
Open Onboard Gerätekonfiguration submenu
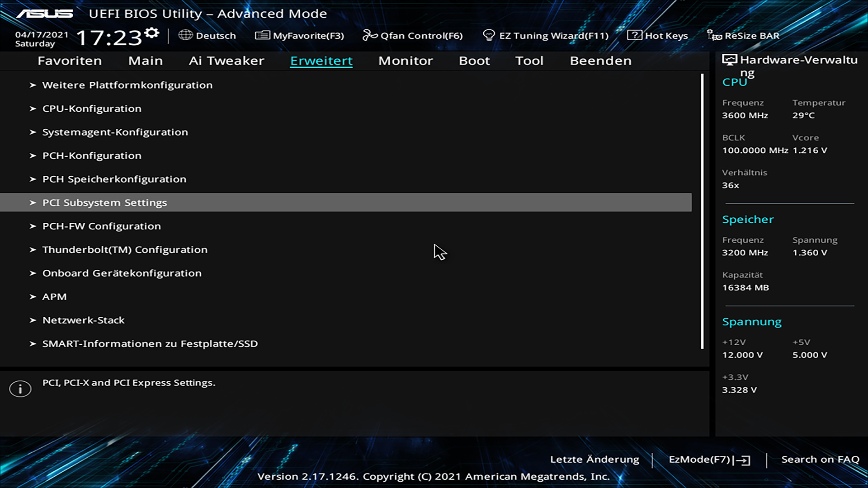click(122, 273)
